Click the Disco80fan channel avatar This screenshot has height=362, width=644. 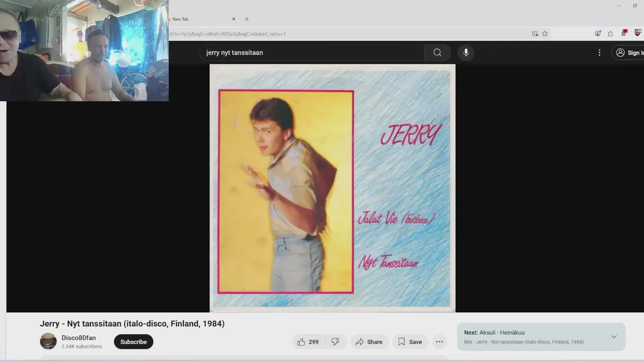48,341
